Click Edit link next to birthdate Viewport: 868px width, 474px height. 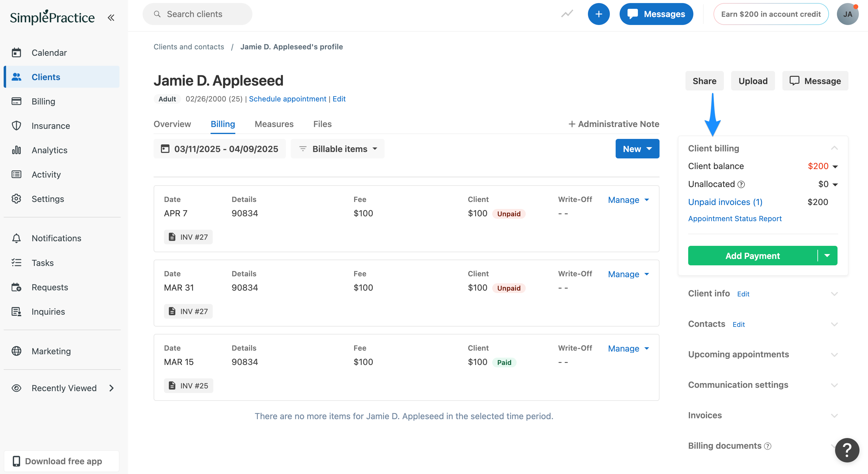(339, 99)
